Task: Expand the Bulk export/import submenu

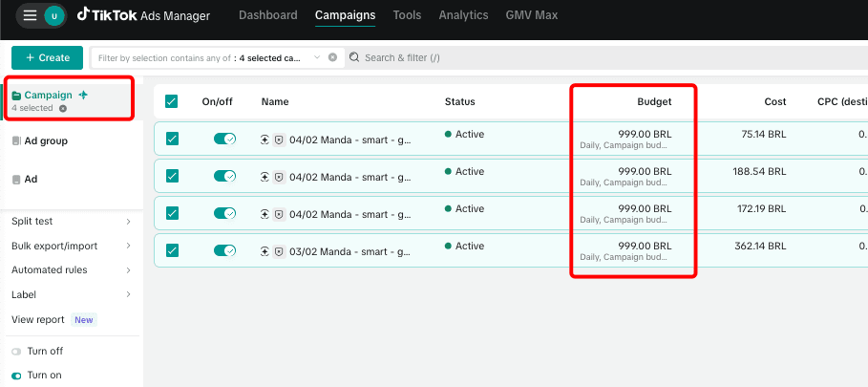Action: click(x=128, y=246)
